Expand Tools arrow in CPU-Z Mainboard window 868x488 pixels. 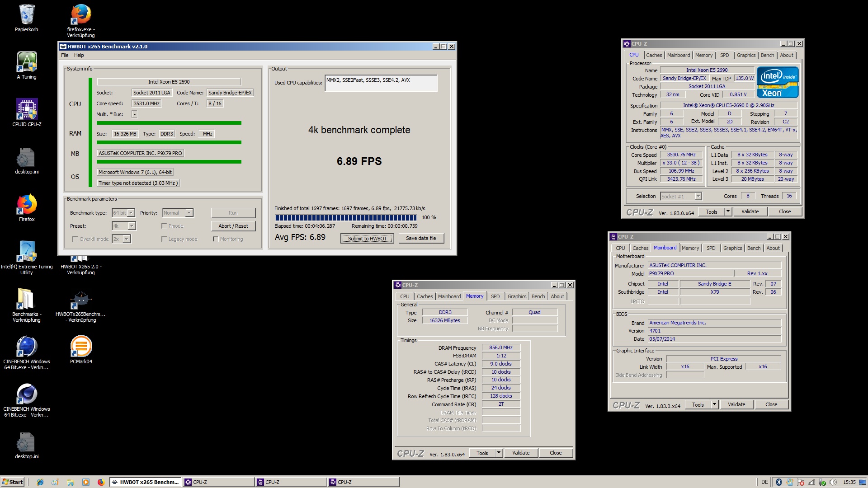click(714, 404)
